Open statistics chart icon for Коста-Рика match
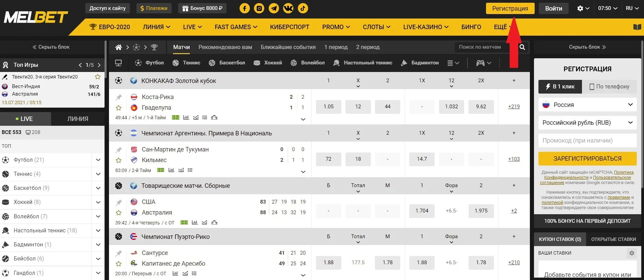The height and width of the screenshot is (280, 644). [186, 118]
